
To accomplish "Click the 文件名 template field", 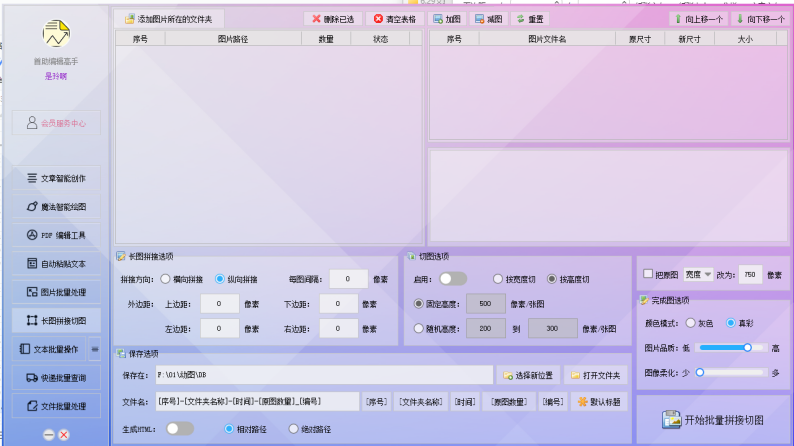I will point(257,401).
